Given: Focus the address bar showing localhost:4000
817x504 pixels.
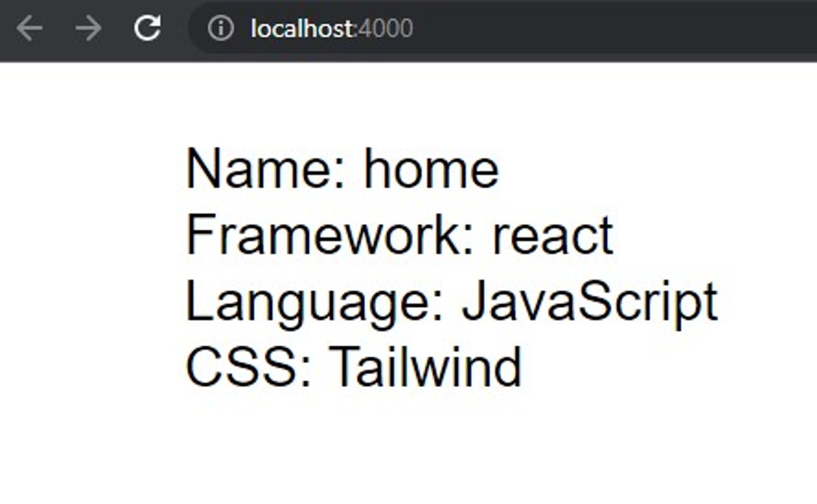Looking at the screenshot, I should pos(503,28).
